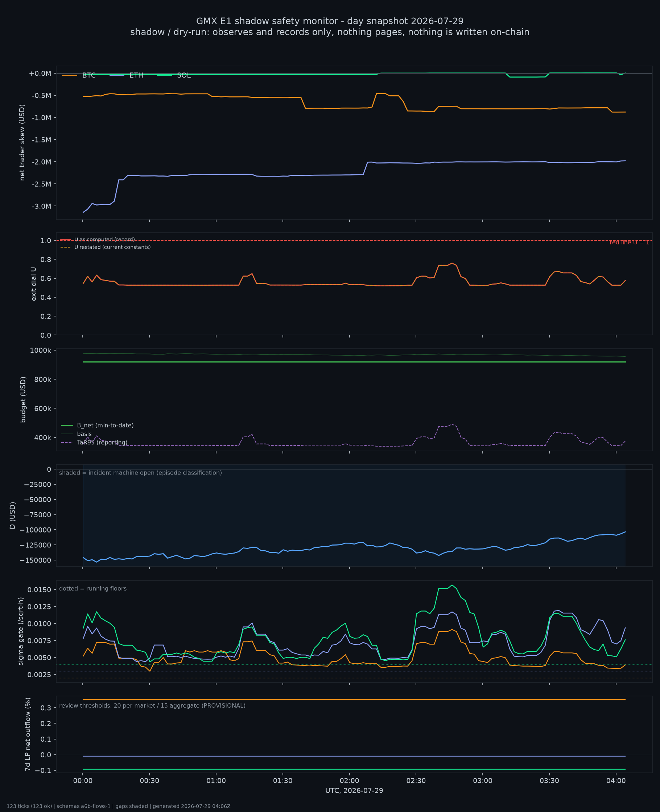Click the '03:00' time axis label

pos(483,781)
